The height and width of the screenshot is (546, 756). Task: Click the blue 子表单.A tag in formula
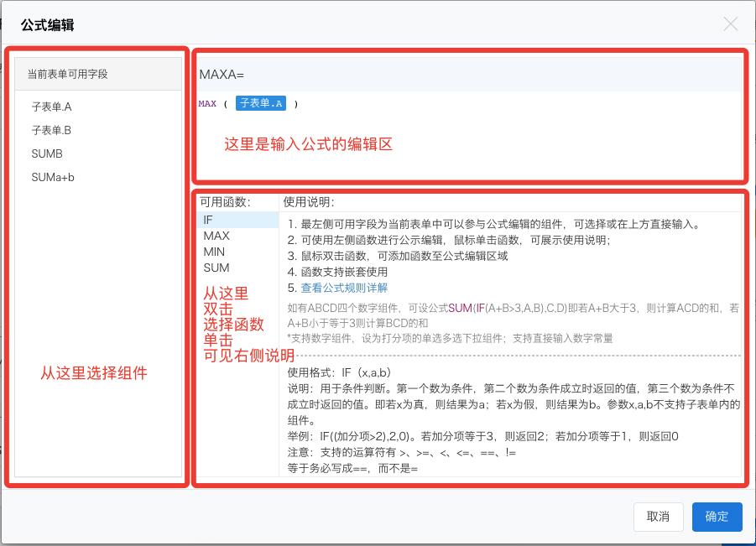click(x=260, y=103)
